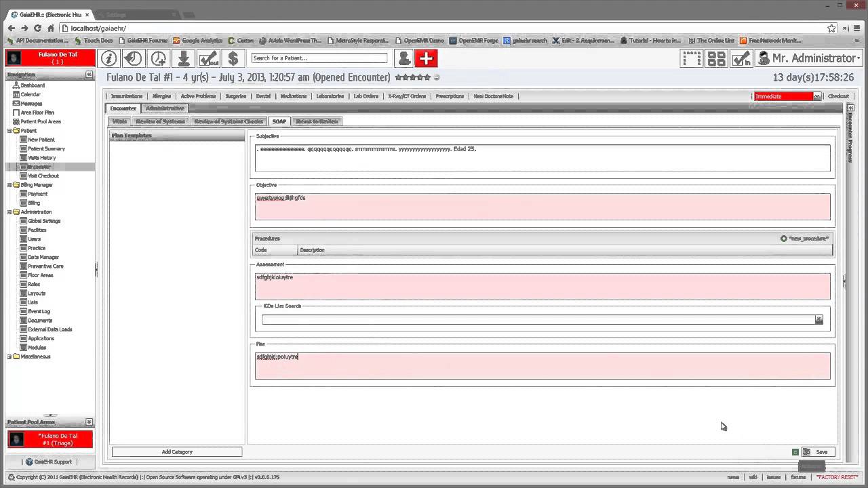
Task: Open the visit history clock icon
Action: coord(133,58)
